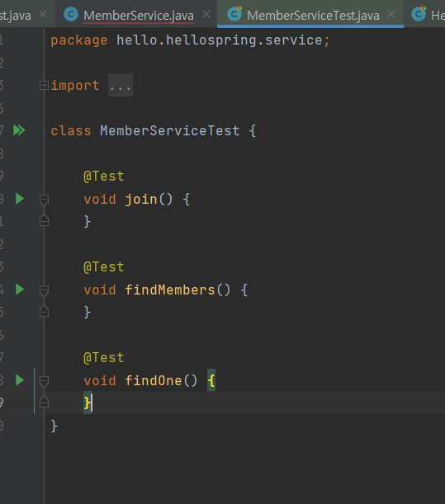The image size is (445, 504).
Task: Expand the collapsed import block
Action: (44, 85)
